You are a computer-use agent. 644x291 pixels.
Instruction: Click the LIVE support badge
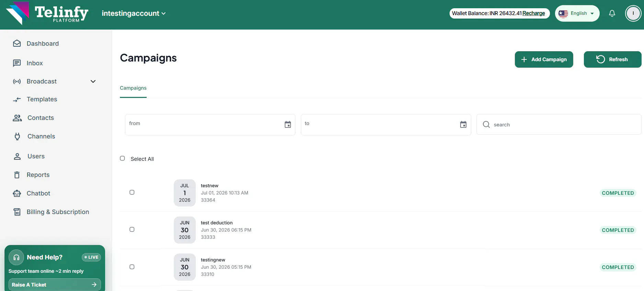click(x=91, y=257)
